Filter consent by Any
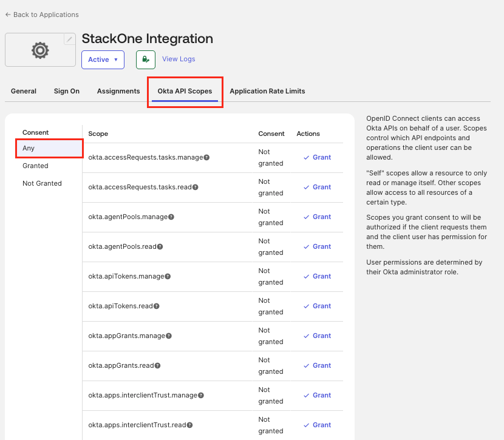This screenshot has width=504, height=440. tap(49, 148)
